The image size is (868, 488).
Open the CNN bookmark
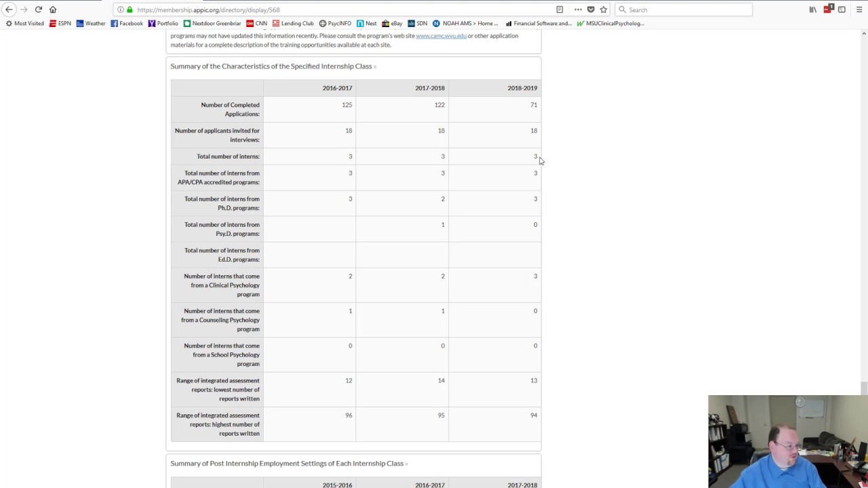pyautogui.click(x=257, y=23)
